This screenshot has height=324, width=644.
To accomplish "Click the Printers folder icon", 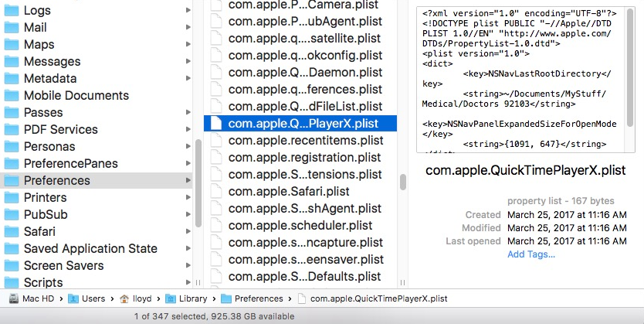I will [11, 197].
